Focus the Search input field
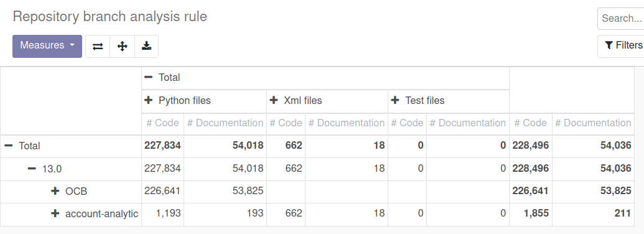The image size is (644, 234). coord(620,19)
